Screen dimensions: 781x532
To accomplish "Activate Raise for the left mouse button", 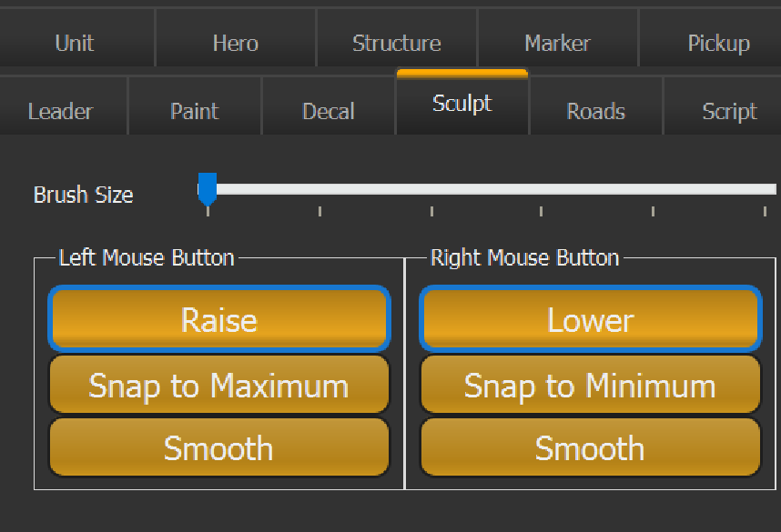I will pyautogui.click(x=218, y=320).
